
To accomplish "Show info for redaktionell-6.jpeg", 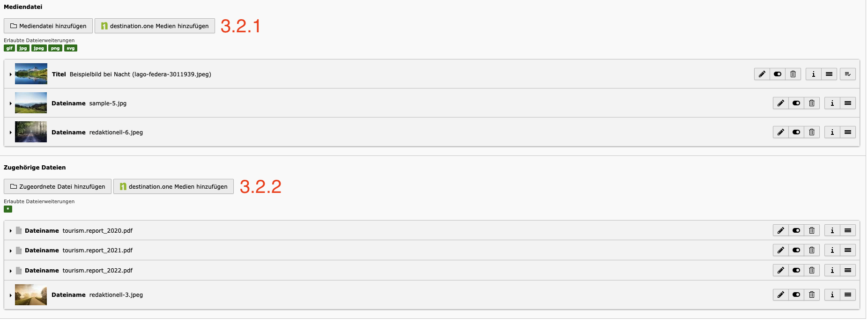I will click(832, 132).
